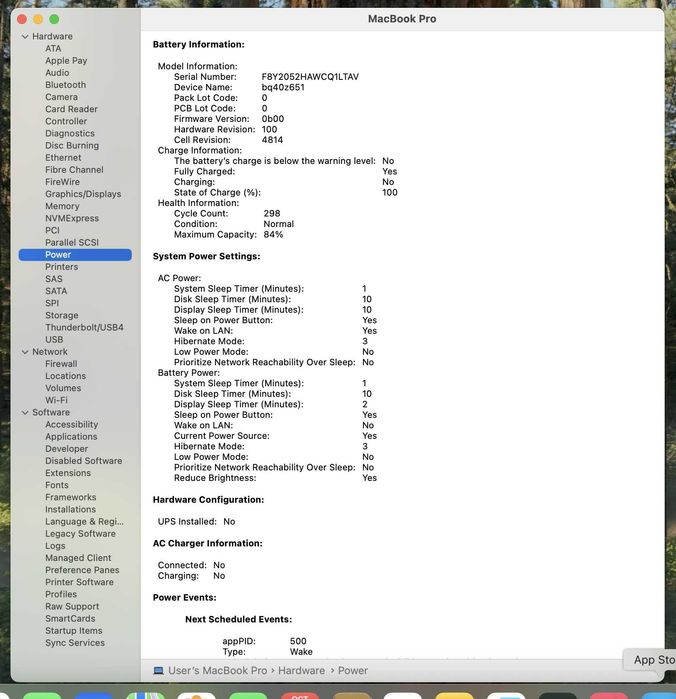Open Language & Region sidebar entry
The image size is (676, 699).
pyautogui.click(x=84, y=522)
